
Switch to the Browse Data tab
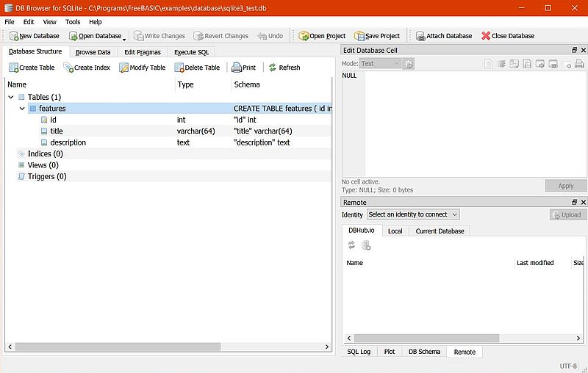(x=93, y=52)
